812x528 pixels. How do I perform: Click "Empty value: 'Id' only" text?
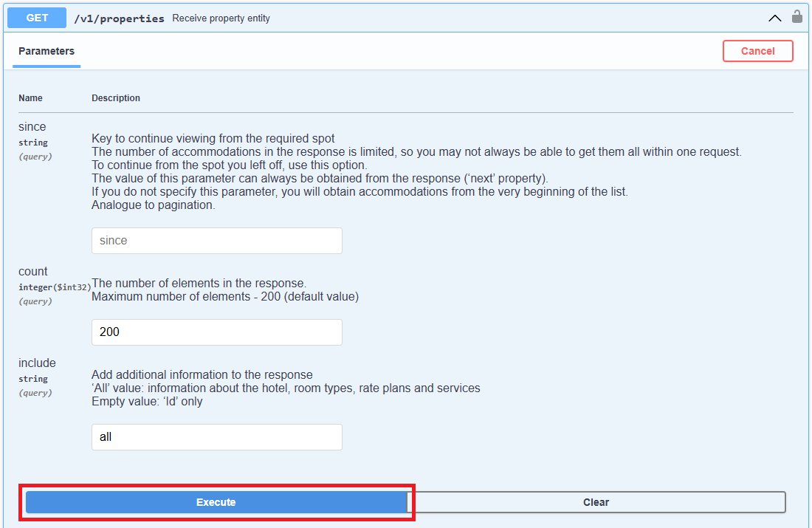(147, 402)
